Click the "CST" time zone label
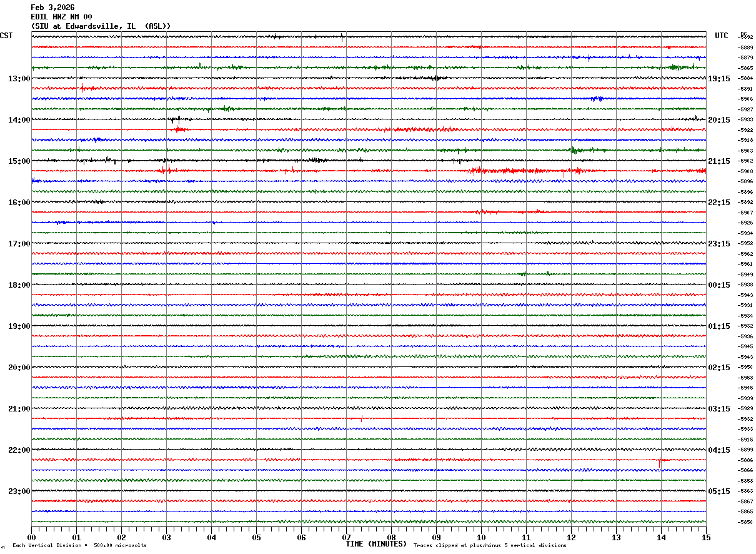The image size is (756, 554). click(6, 36)
